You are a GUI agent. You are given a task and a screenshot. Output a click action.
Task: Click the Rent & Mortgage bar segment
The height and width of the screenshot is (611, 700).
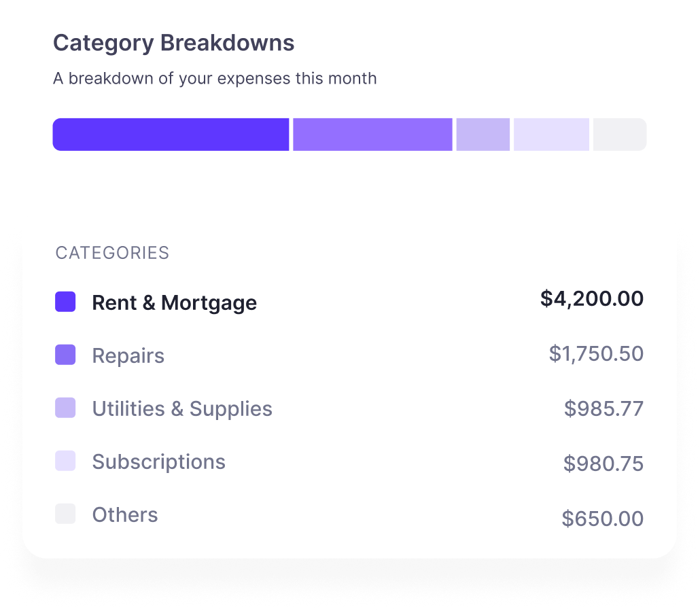(171, 135)
